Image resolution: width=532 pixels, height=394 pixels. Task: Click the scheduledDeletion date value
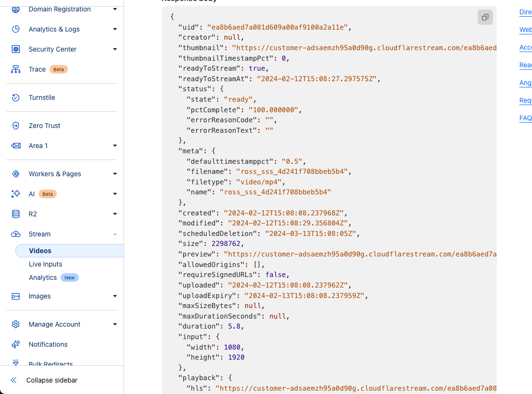click(x=311, y=234)
